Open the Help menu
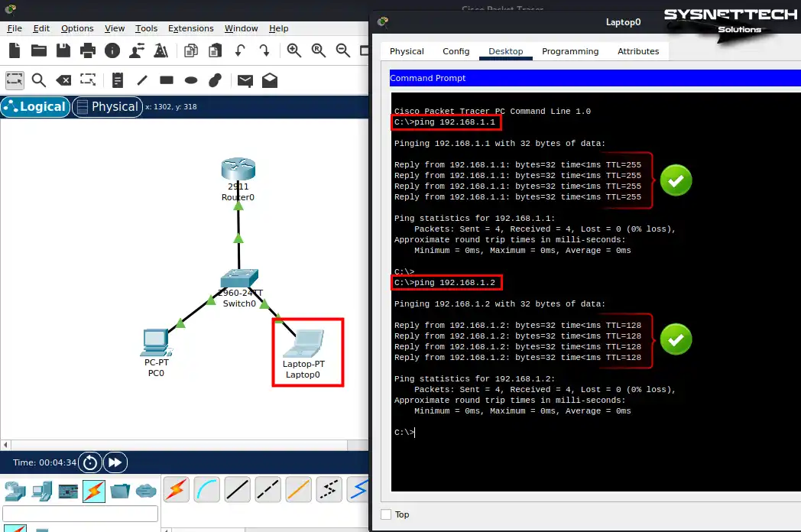The height and width of the screenshot is (532, 801). click(x=278, y=28)
